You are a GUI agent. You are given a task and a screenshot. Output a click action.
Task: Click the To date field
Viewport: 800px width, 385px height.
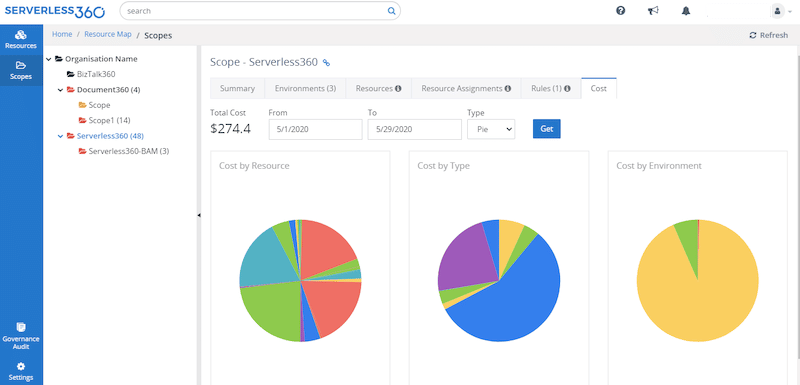coord(414,129)
